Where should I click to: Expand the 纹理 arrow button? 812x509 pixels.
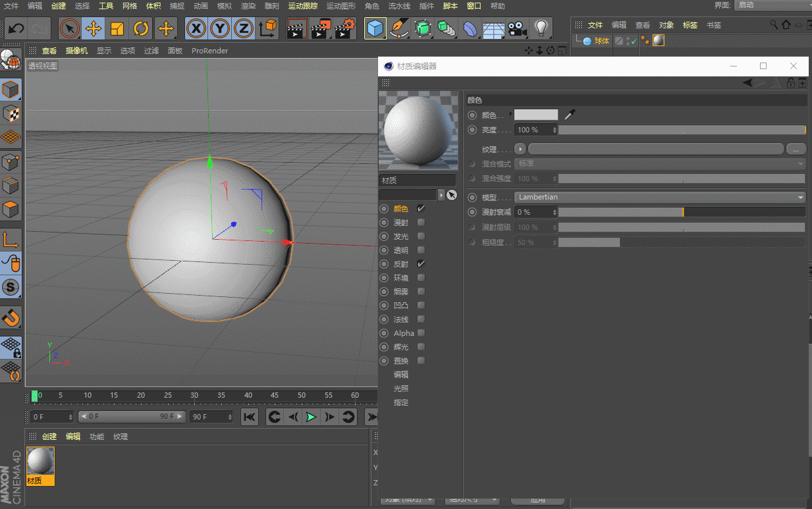(520, 149)
